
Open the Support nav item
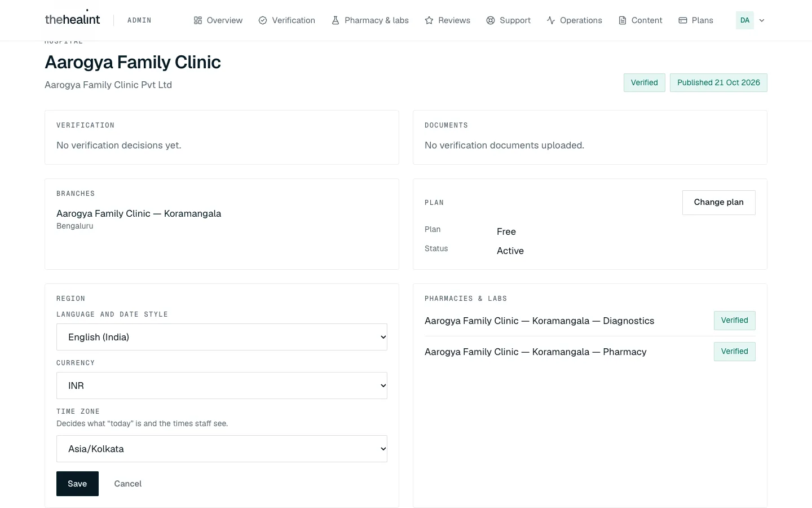coord(509,20)
